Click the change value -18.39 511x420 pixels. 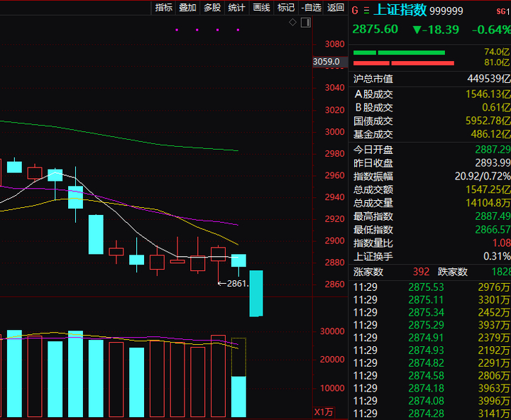click(436, 30)
